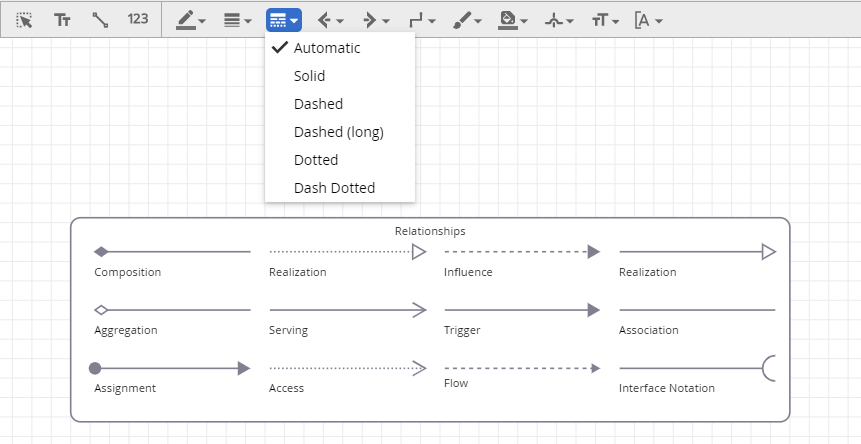Activate the text tool

tap(62, 19)
